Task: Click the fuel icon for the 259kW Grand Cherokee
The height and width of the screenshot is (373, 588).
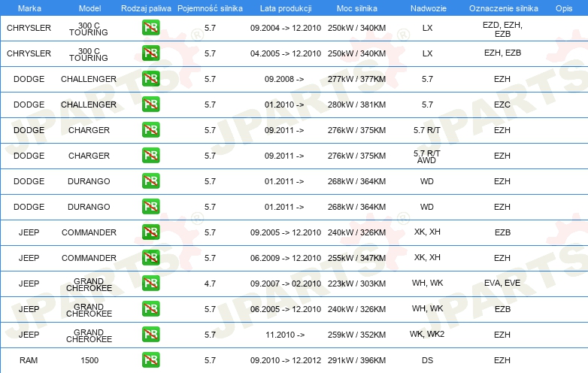Action: click(150, 335)
